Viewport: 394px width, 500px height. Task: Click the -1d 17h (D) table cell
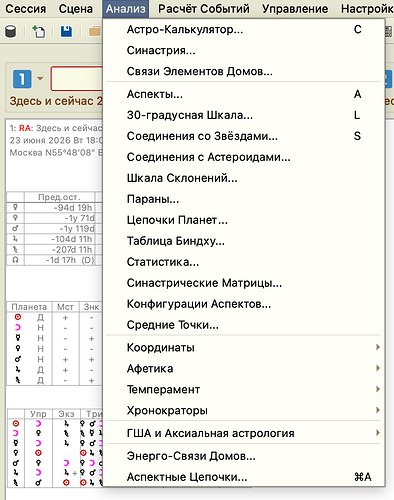pos(59,260)
